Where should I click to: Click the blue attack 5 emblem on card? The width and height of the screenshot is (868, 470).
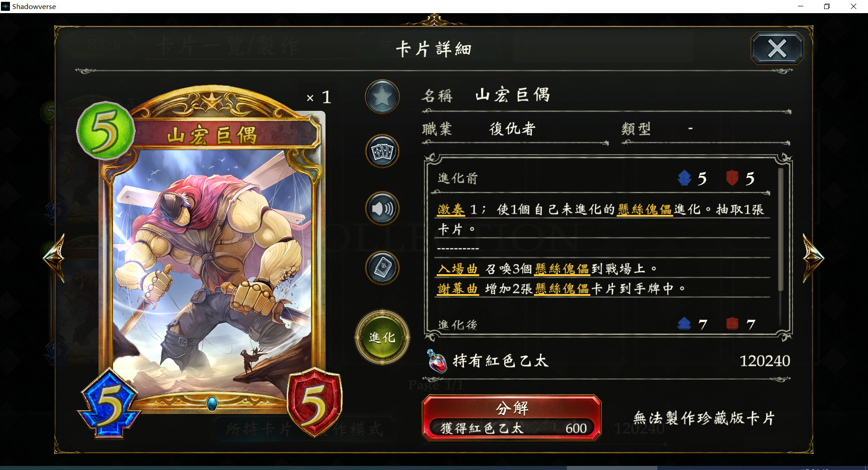[x=109, y=404]
